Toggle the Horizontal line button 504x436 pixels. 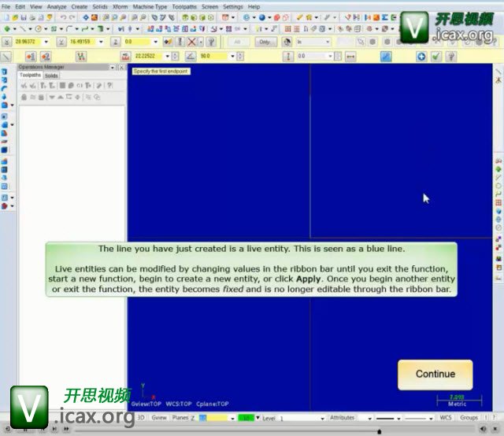click(x=350, y=57)
